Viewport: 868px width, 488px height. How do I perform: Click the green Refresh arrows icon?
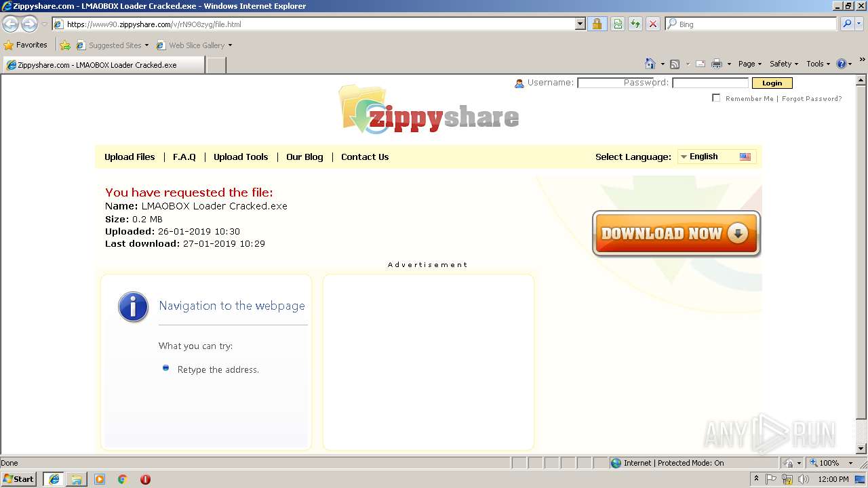(635, 24)
